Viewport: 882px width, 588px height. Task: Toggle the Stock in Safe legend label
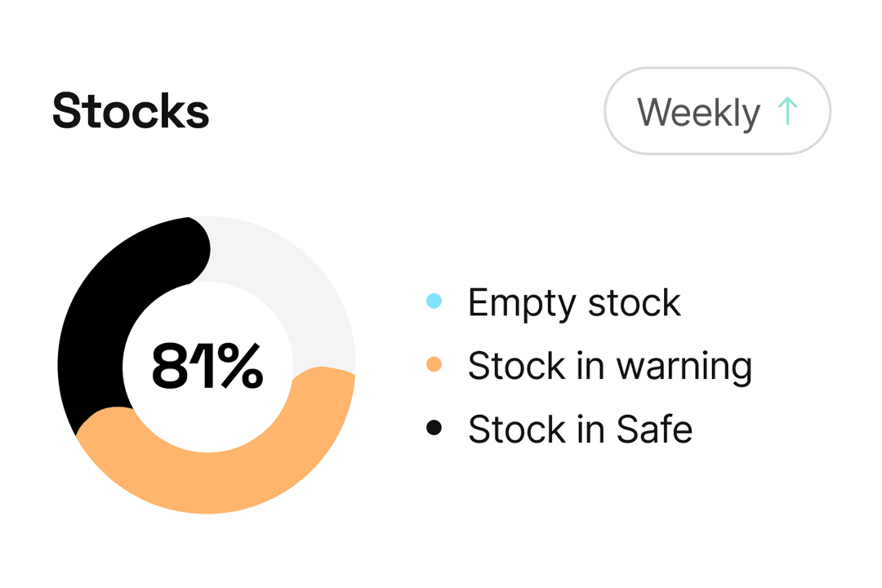point(580,429)
